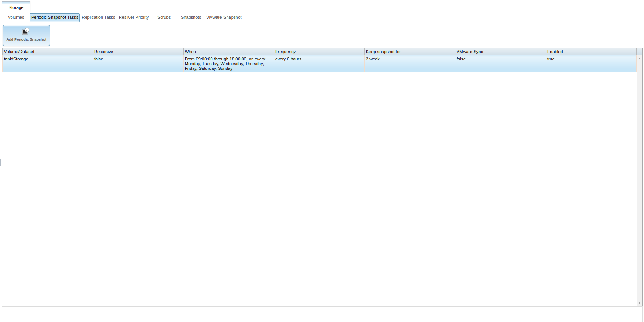Viewport: 644px width, 322px height.
Task: Open the Volumes tab
Action: click(x=16, y=17)
